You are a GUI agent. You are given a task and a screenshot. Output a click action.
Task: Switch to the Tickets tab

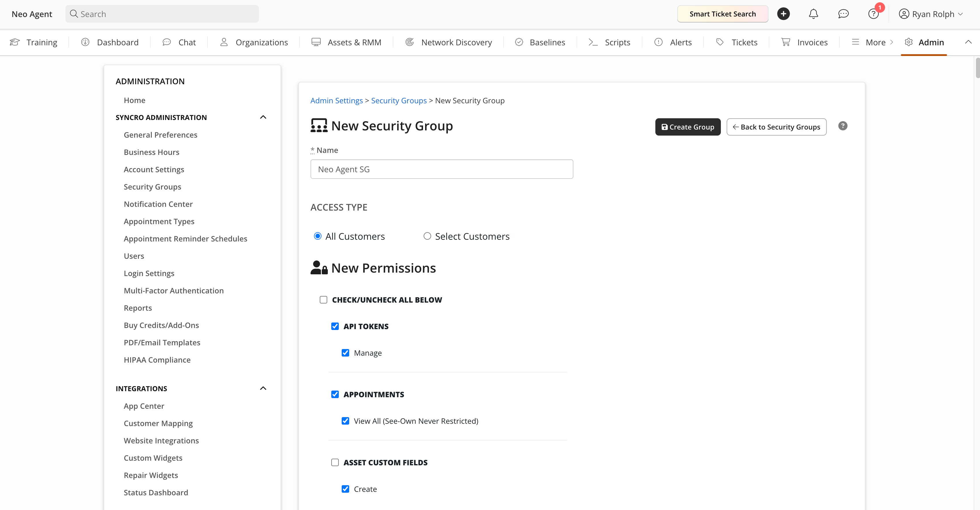pyautogui.click(x=736, y=42)
